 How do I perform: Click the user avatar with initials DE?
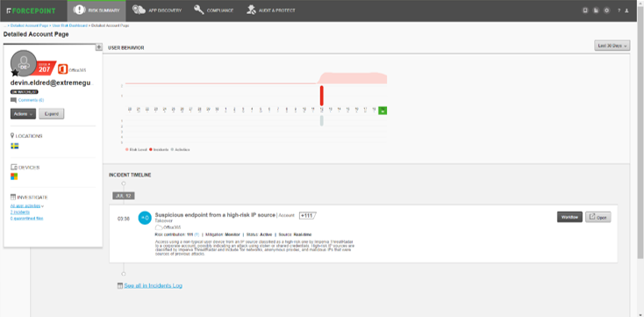click(x=24, y=63)
